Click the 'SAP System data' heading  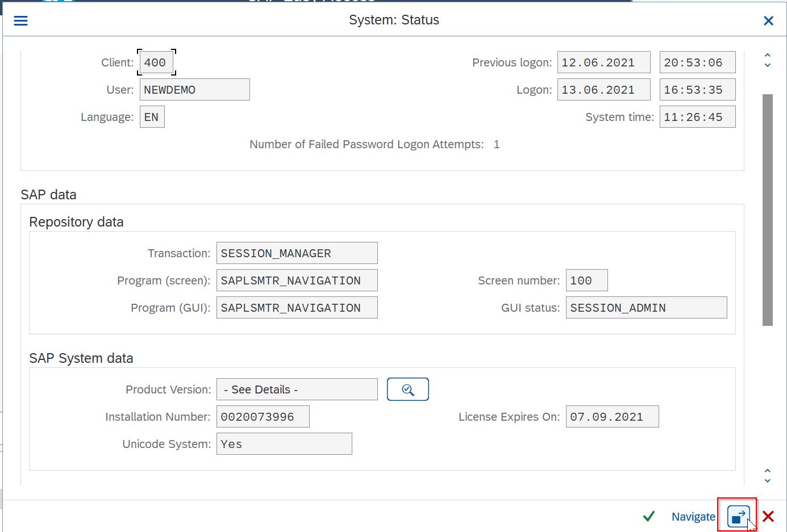click(x=81, y=358)
